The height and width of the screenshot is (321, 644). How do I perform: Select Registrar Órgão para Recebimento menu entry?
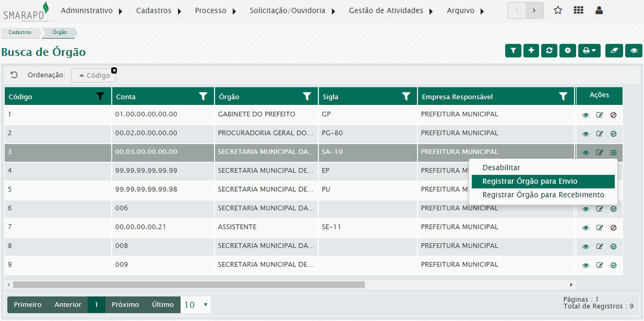tap(543, 195)
